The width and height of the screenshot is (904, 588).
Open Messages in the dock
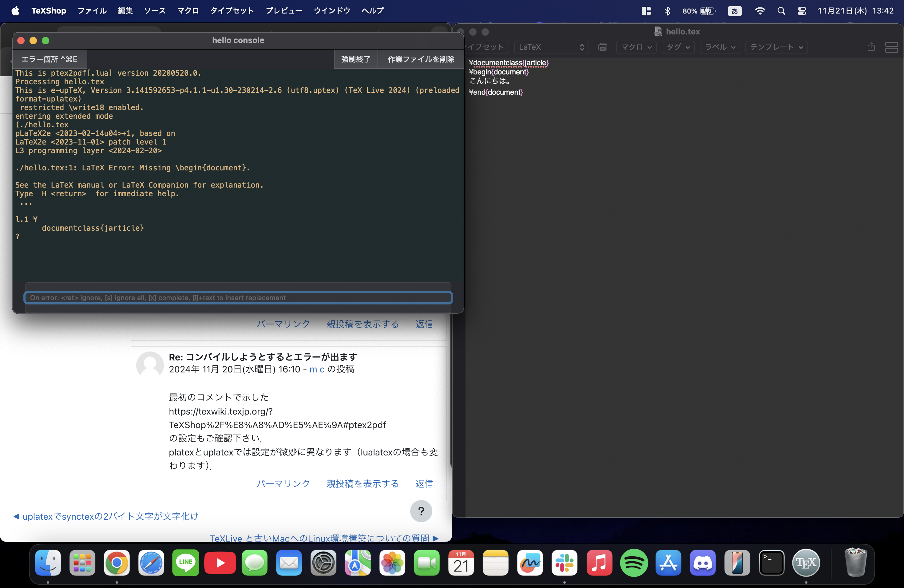pos(255,562)
